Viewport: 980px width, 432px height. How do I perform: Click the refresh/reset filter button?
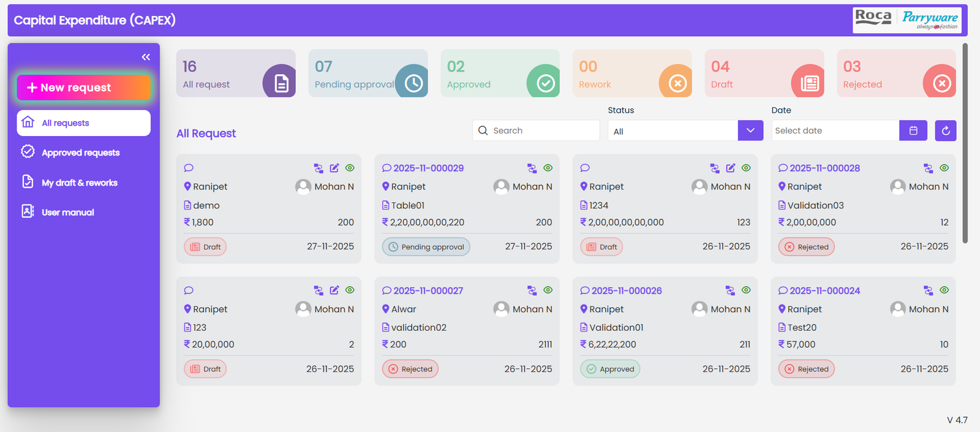coord(946,131)
